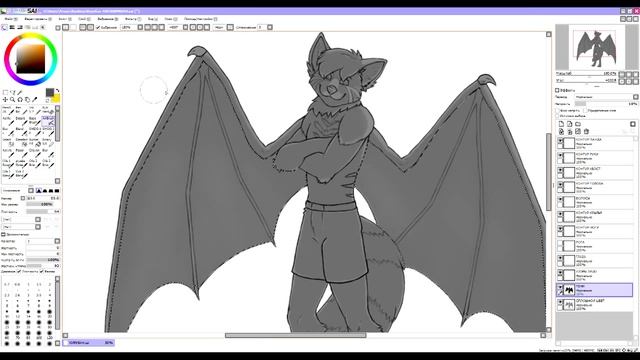Image resolution: width=640 pixels, height=360 pixels.
Task: Select the КОНТУР ГОЛОВА layer
Action: (x=595, y=187)
